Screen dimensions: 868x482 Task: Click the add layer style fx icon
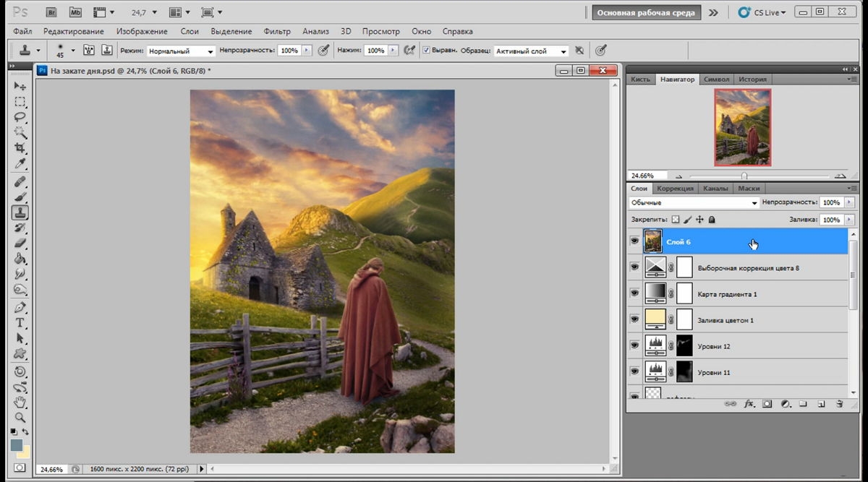point(749,404)
